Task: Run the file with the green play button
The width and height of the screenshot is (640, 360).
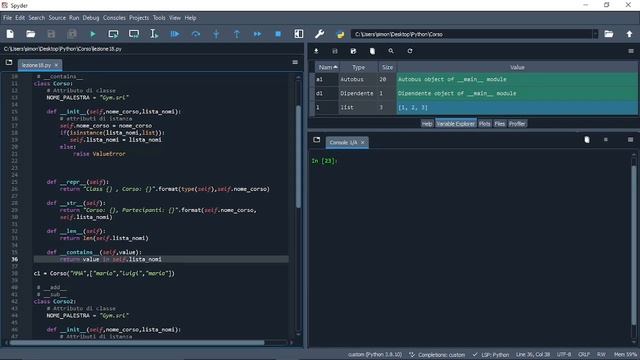Action: pyautogui.click(x=93, y=34)
